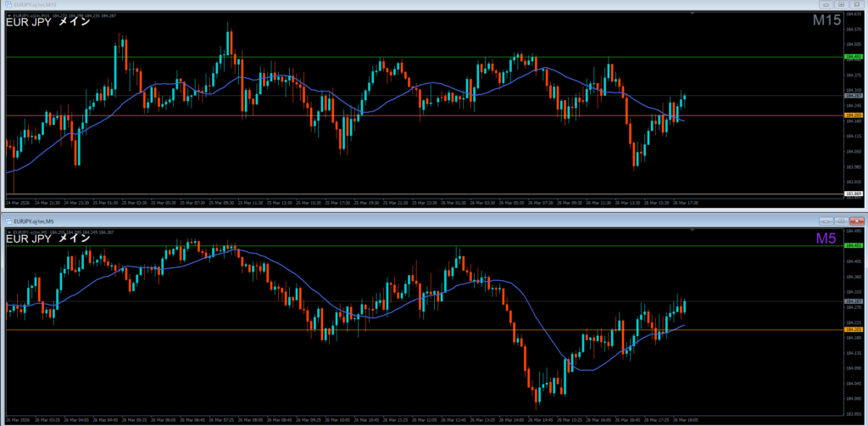Click the 'EUR JPY メイン' label in M5 chart
The height and width of the screenshot is (426, 868).
[47, 238]
